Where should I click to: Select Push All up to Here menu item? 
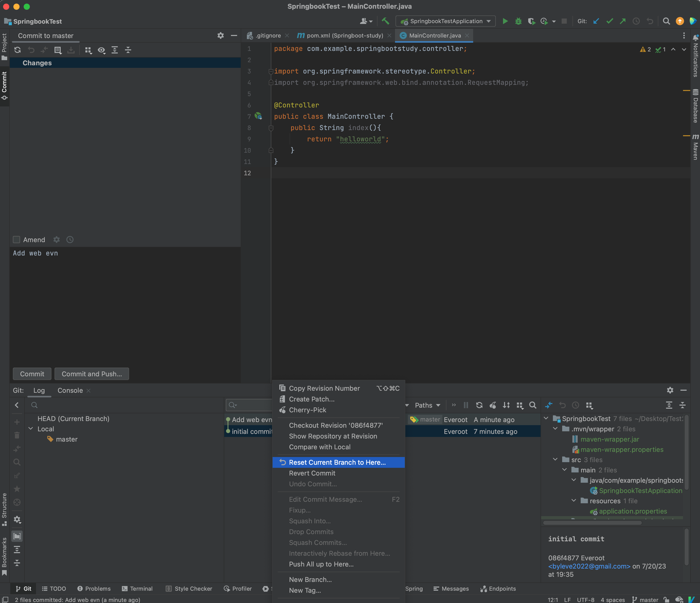[338, 564]
